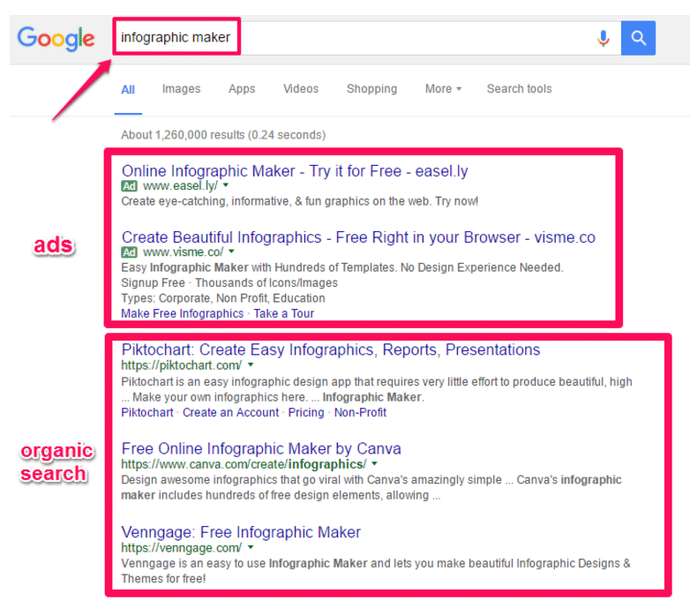Expand dropdown arrow next to canva.com URL
This screenshot has width=690, height=616.
[374, 463]
